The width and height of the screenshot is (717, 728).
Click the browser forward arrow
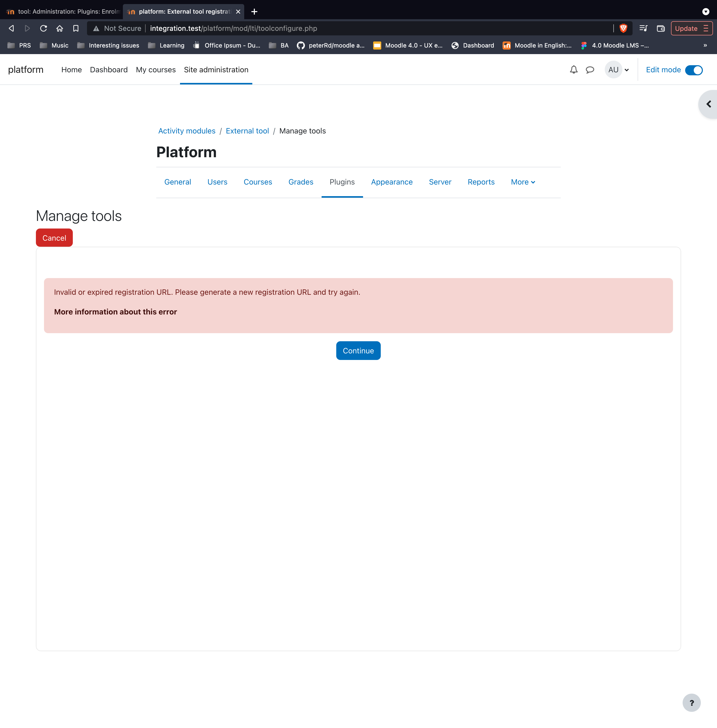(27, 28)
